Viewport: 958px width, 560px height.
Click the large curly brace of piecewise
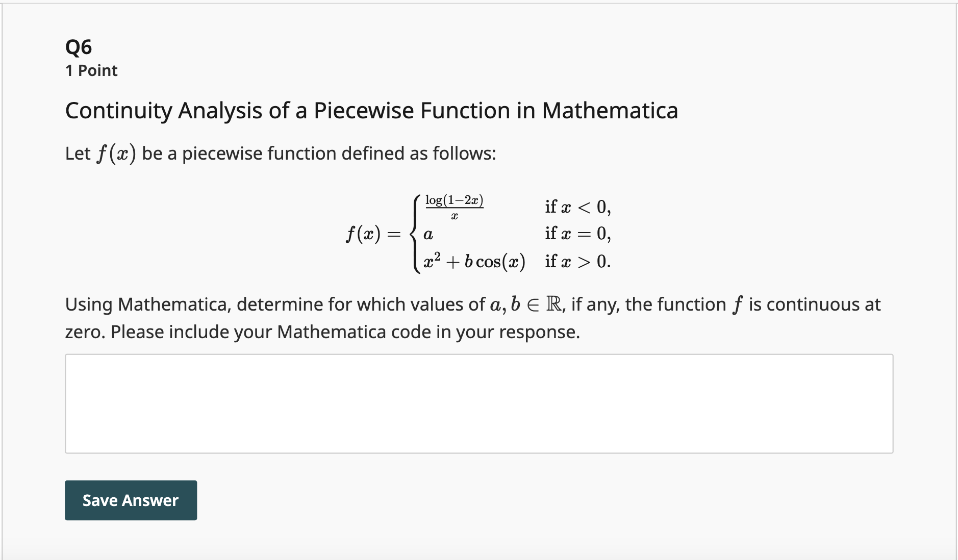click(414, 235)
